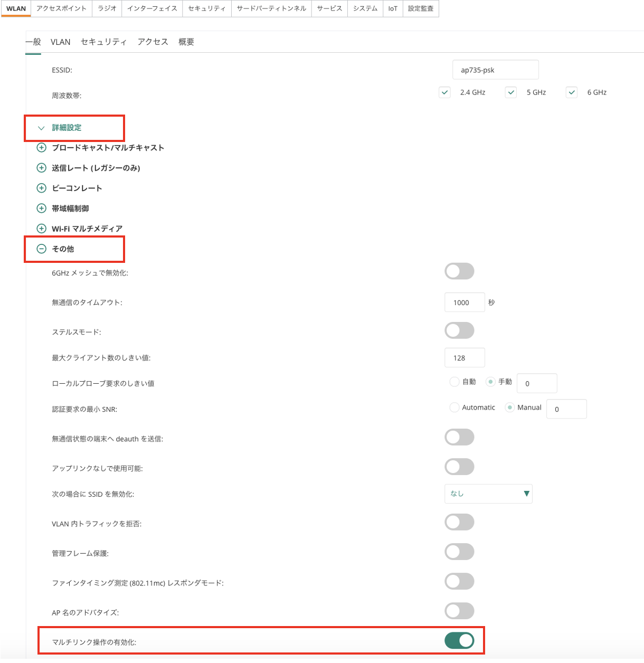Toggle 無通信状態の端末へ deauth を送信 switch
Viewport: 644px width, 663px height.
point(459,437)
